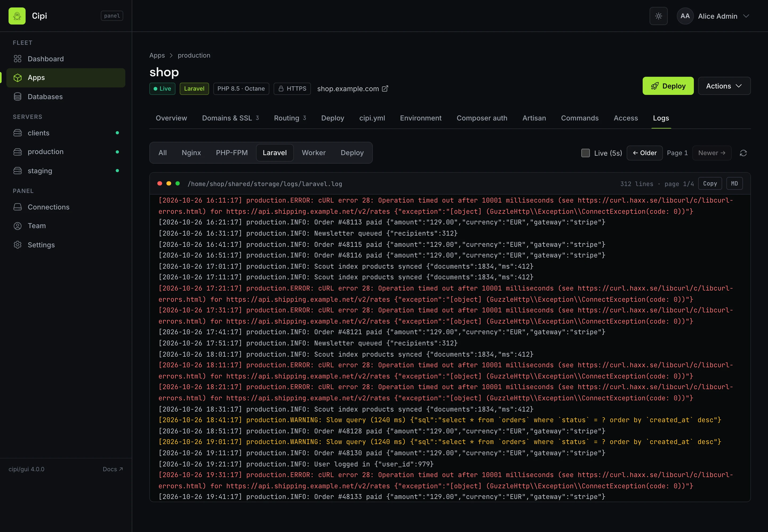This screenshot has width=768, height=532.
Task: Click the log file path laravel.log
Action: (x=265, y=184)
